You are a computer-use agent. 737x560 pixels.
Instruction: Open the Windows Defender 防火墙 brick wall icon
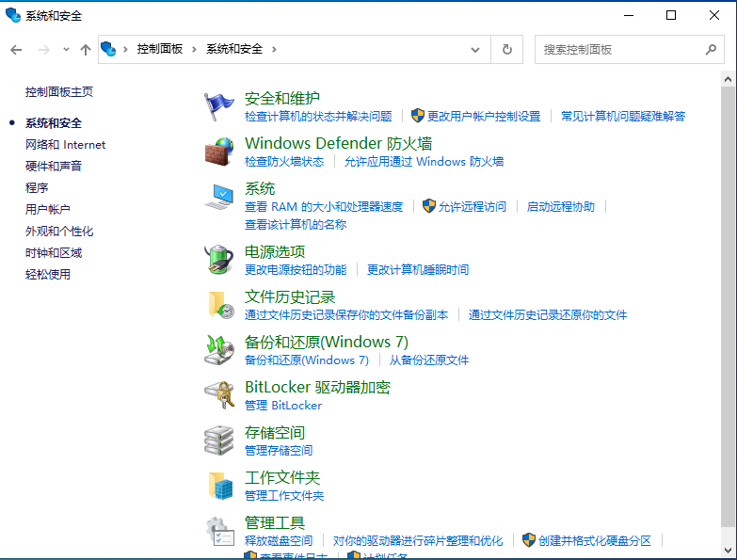click(x=219, y=152)
